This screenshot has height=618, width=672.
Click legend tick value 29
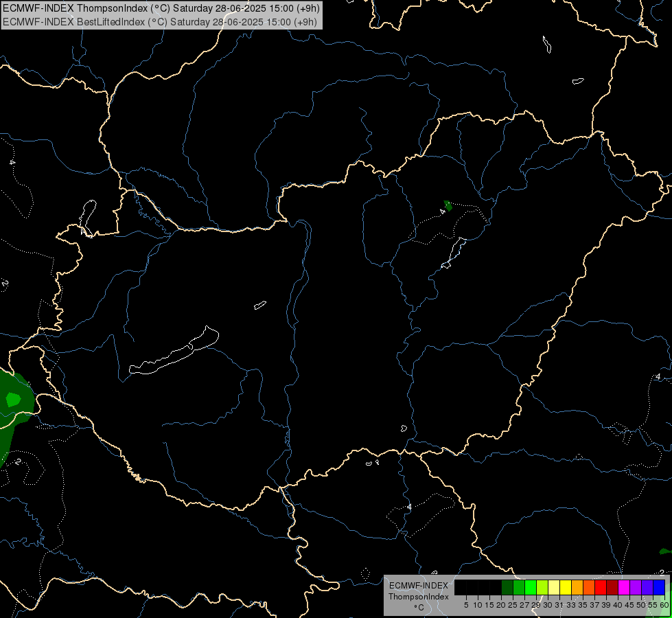(x=536, y=605)
